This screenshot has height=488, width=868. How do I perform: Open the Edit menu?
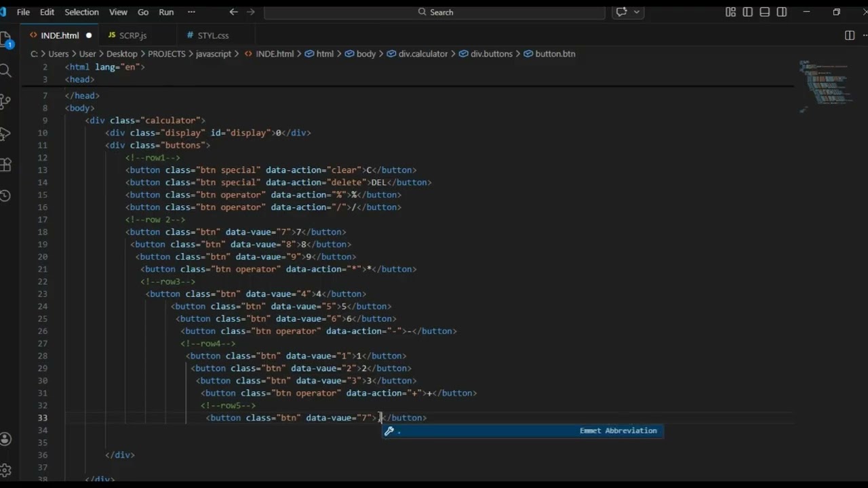(x=47, y=12)
